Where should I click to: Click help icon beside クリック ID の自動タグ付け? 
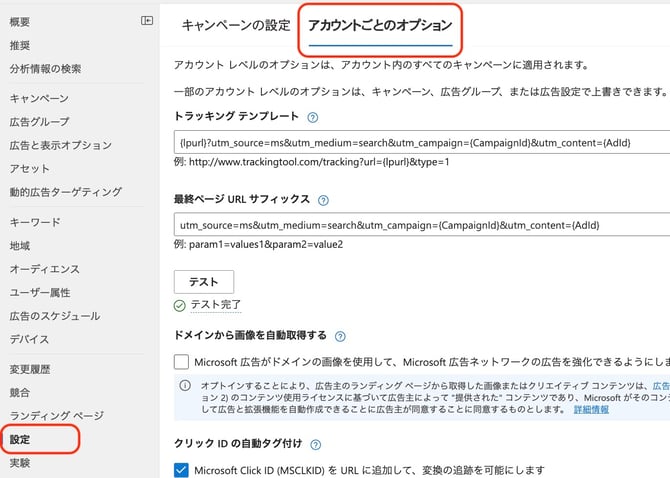[x=316, y=444]
